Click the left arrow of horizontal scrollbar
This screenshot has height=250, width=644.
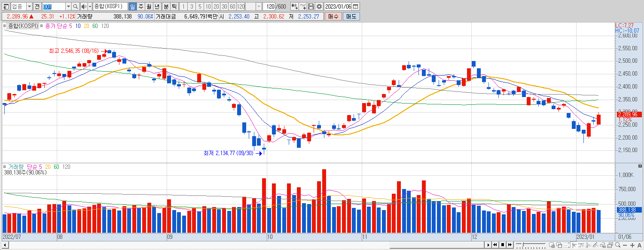coord(5,245)
